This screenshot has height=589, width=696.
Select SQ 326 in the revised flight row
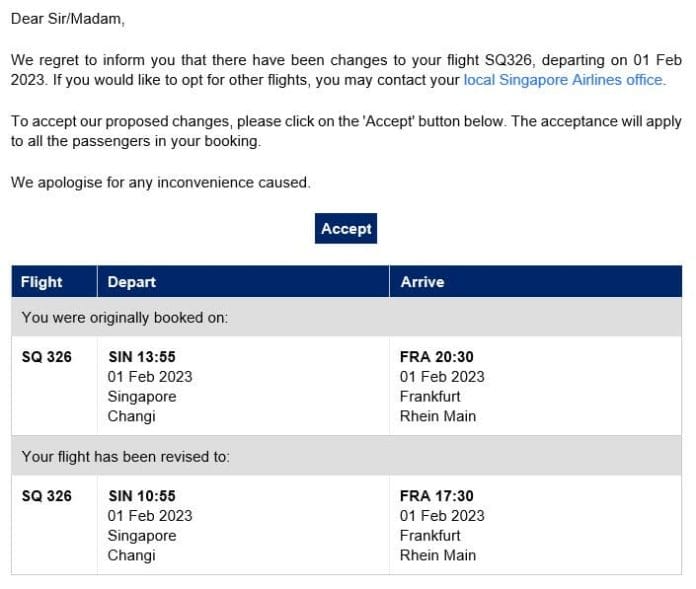(47, 496)
